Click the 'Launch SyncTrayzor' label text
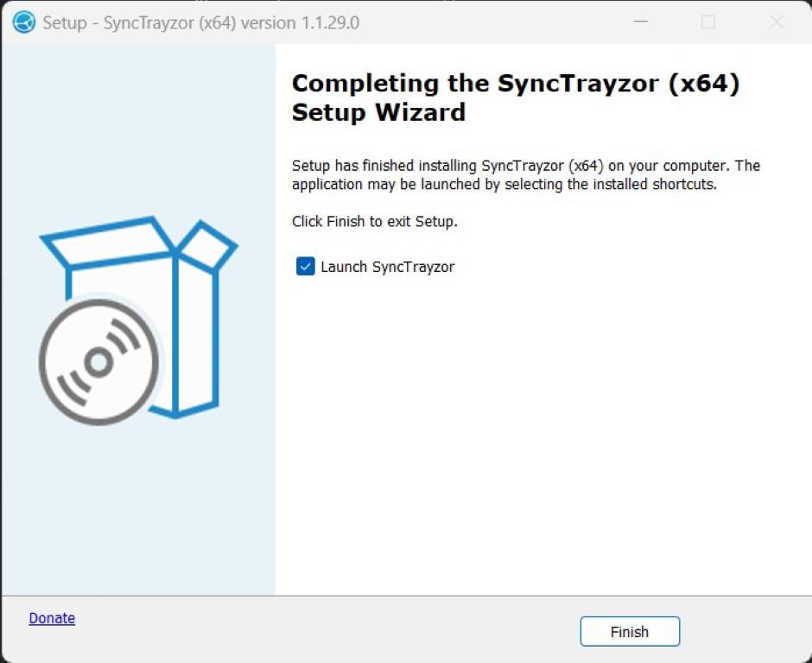Screen dimensions: 812x663 [387, 267]
